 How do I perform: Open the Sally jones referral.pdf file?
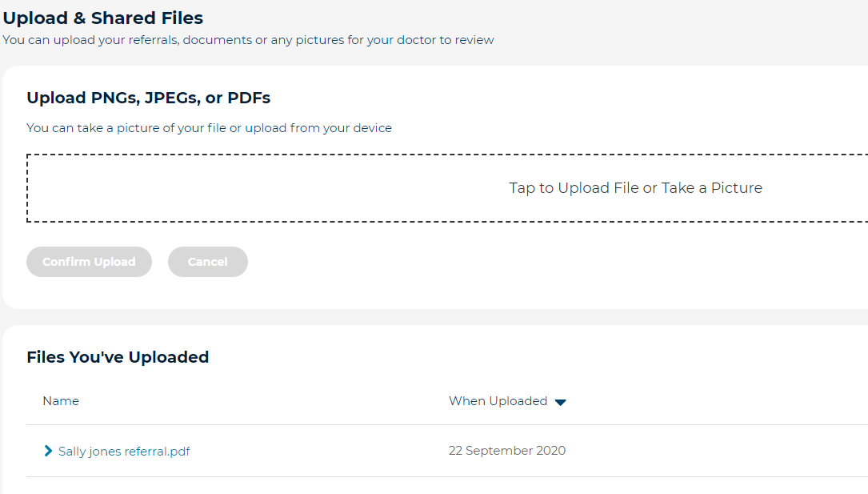click(x=123, y=451)
